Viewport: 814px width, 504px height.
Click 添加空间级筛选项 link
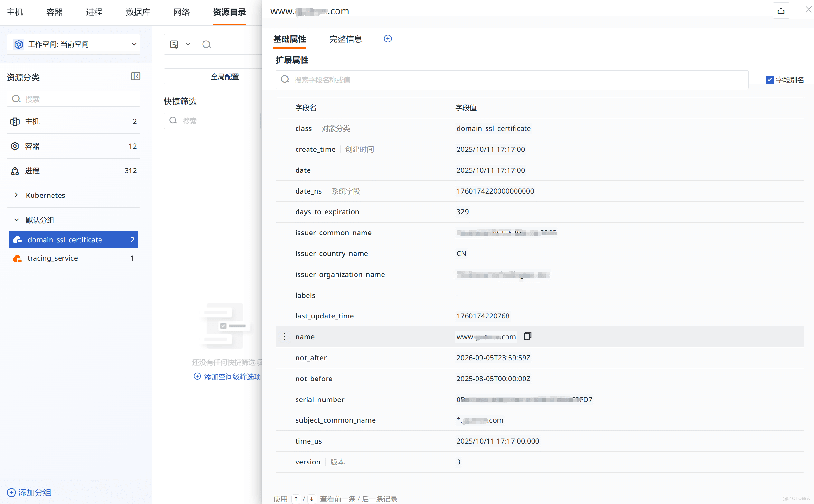point(228,377)
